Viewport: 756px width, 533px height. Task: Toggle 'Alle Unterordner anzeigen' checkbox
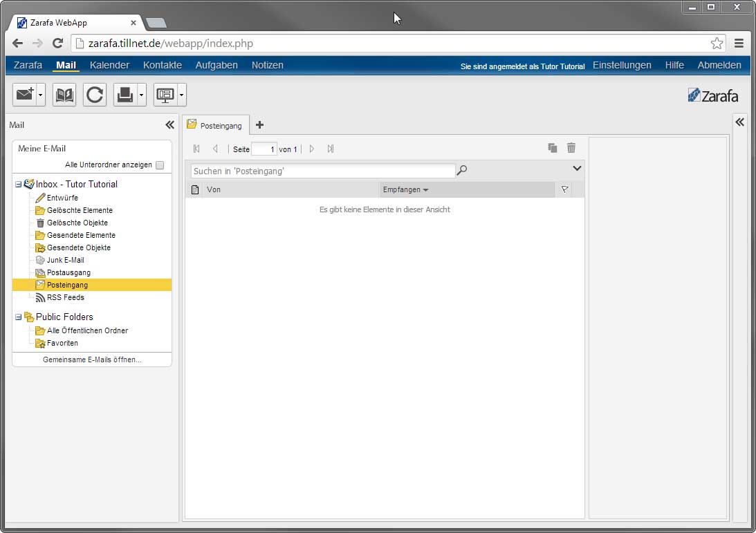(x=160, y=165)
